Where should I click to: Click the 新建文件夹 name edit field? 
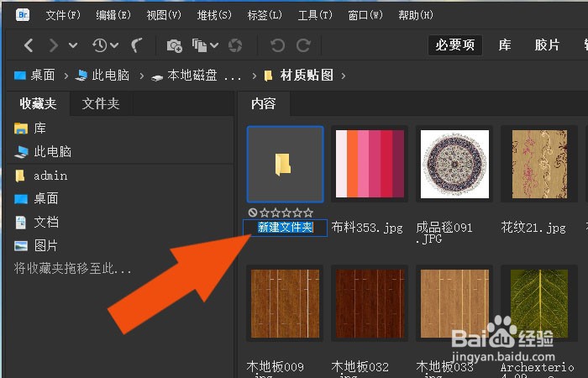[285, 228]
